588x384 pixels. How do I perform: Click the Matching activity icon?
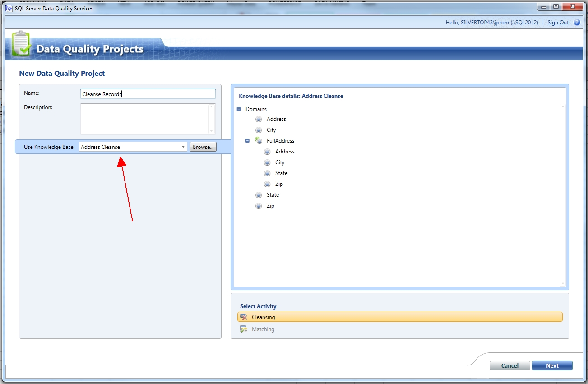click(x=244, y=329)
